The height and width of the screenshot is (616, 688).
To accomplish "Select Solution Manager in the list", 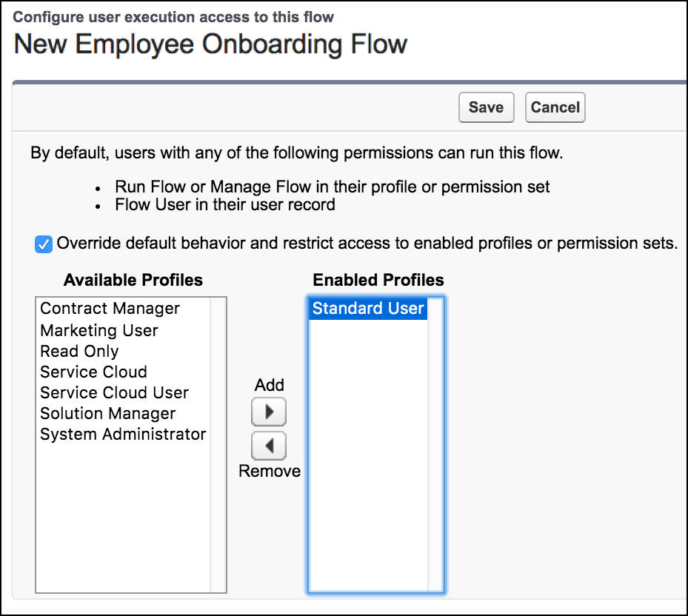I will [x=107, y=413].
